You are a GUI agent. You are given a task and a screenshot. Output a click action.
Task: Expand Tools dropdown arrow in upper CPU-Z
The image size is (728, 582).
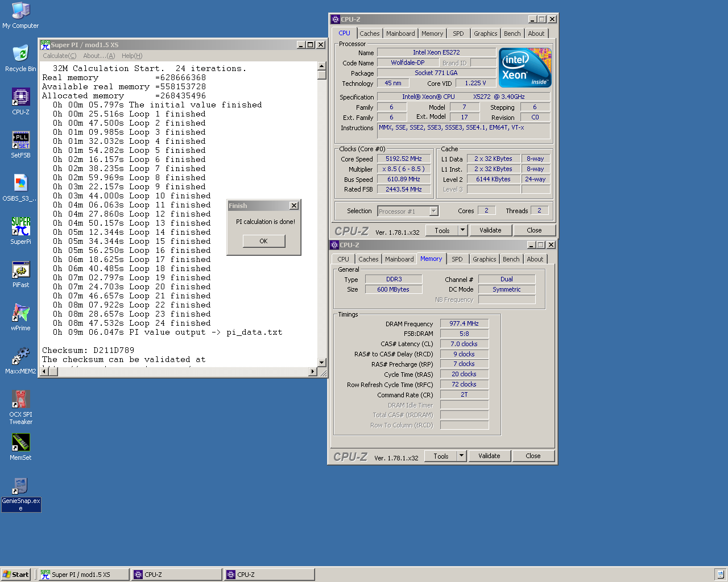click(462, 230)
